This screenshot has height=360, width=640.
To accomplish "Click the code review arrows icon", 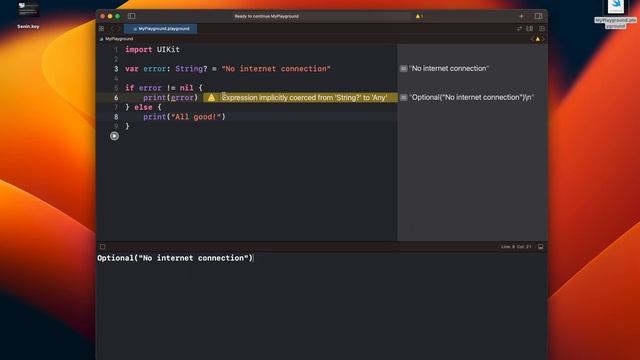I will [x=519, y=29].
